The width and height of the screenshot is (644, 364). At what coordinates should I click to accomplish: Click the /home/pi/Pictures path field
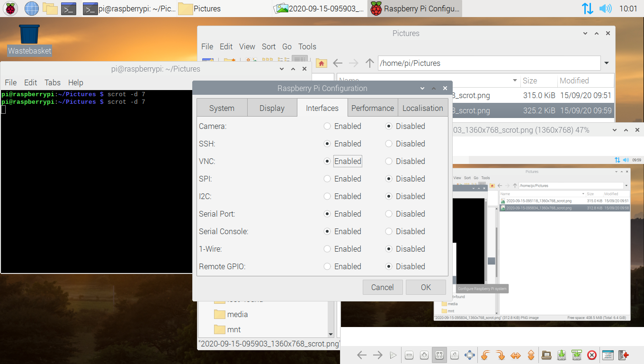click(x=489, y=63)
